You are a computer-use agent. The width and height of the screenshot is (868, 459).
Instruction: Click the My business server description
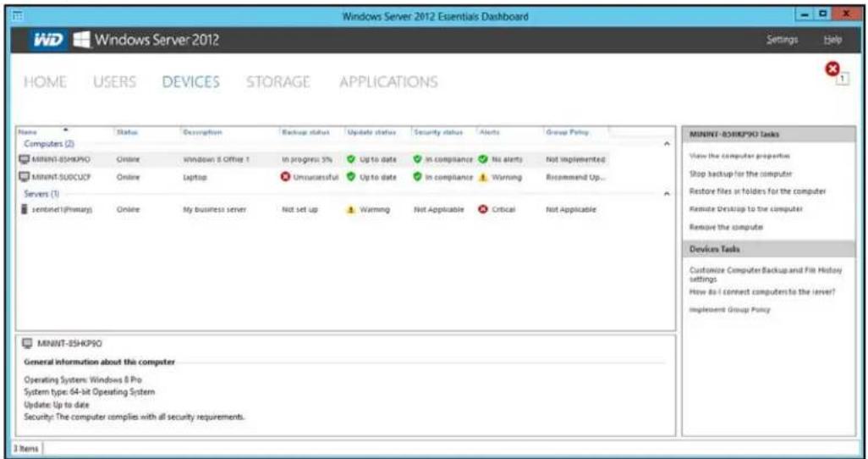pyautogui.click(x=214, y=209)
